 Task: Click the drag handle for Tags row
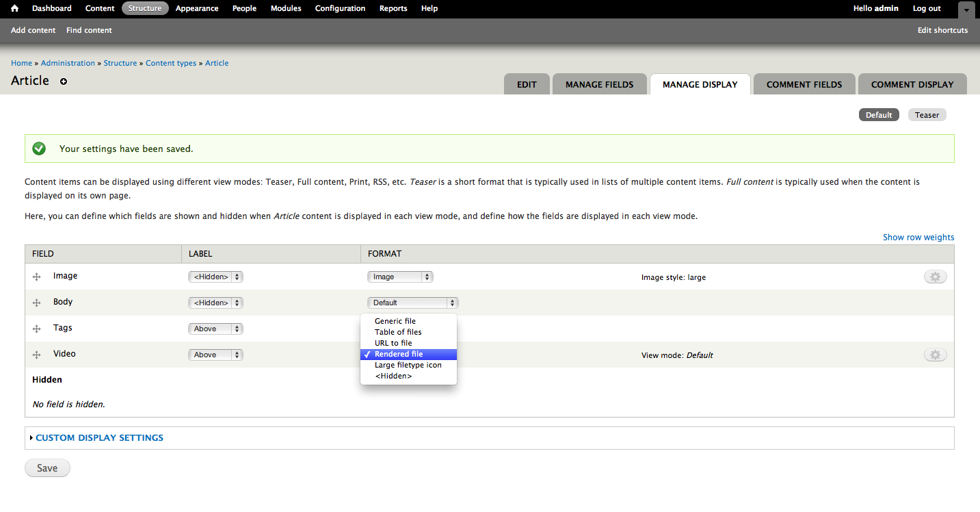tap(37, 329)
